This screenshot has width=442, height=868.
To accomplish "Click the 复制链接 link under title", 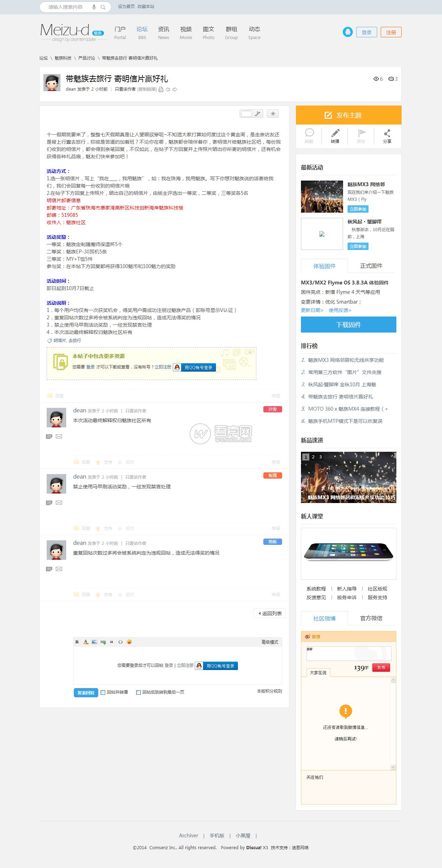I will tap(147, 90).
